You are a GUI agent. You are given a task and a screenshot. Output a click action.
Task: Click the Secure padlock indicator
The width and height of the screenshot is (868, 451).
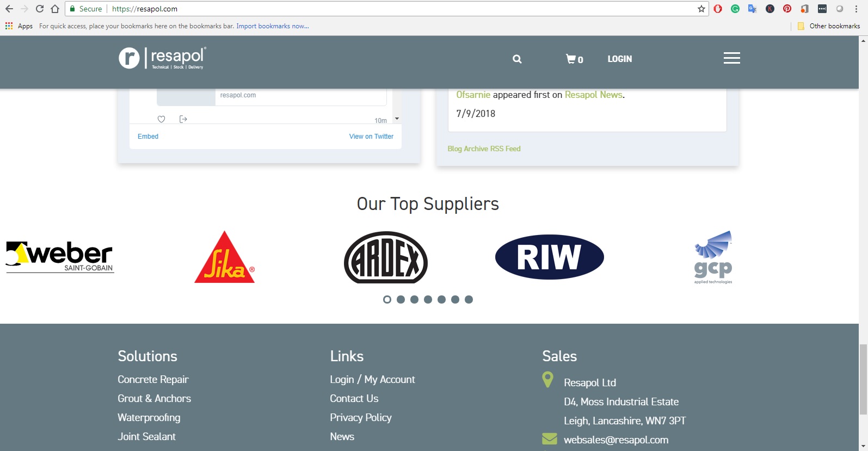coord(85,9)
